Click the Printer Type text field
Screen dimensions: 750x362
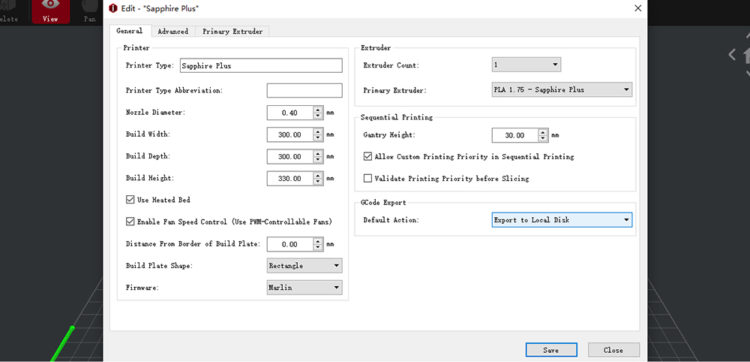[x=261, y=66]
